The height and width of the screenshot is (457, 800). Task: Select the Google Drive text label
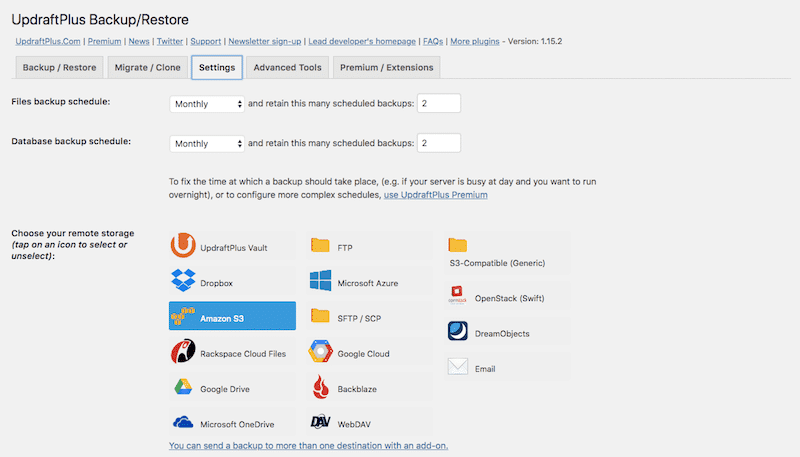[x=225, y=389]
